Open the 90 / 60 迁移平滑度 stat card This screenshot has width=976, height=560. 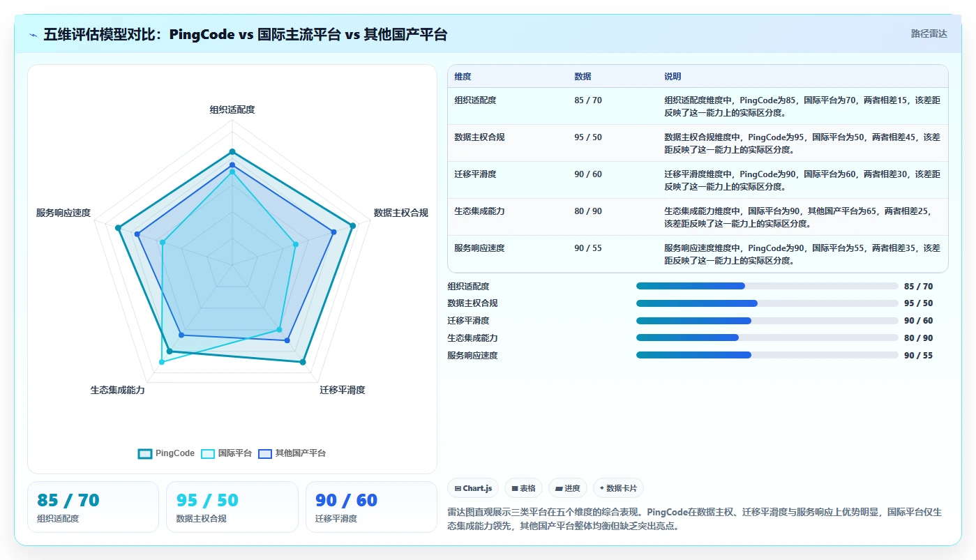371,507
